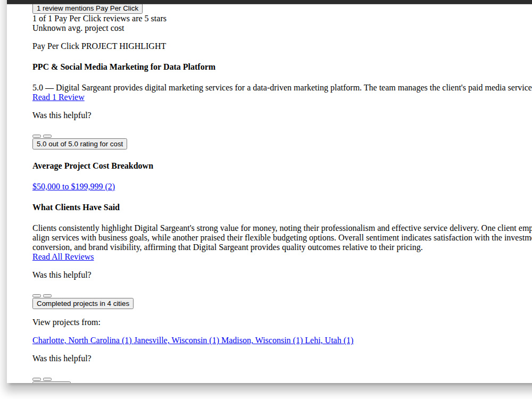Click second helpful button below the 'Read 1 Review' section

(x=47, y=136)
